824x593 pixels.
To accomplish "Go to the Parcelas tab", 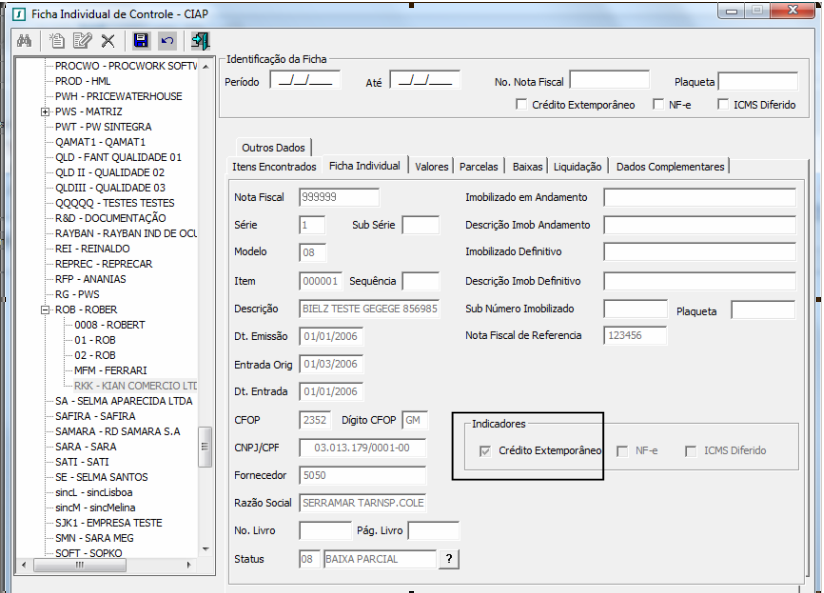I will (480, 166).
